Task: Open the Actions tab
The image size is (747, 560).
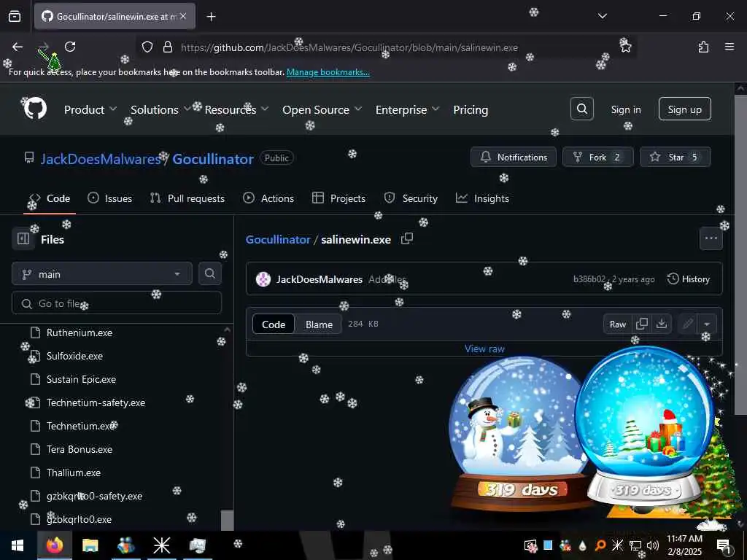Action: click(x=268, y=198)
